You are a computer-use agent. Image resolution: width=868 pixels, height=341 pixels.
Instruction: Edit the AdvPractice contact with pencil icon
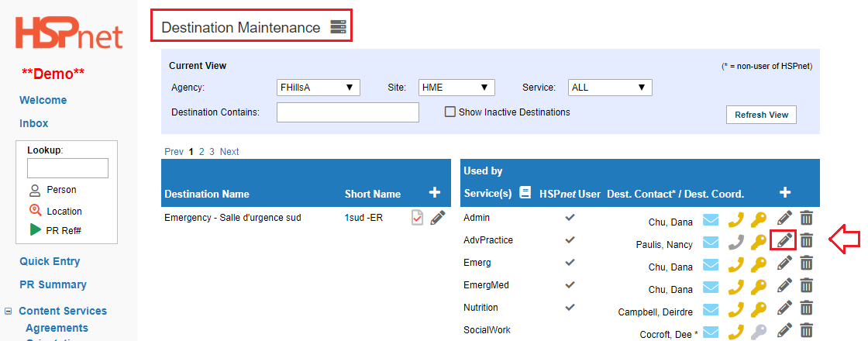point(784,241)
